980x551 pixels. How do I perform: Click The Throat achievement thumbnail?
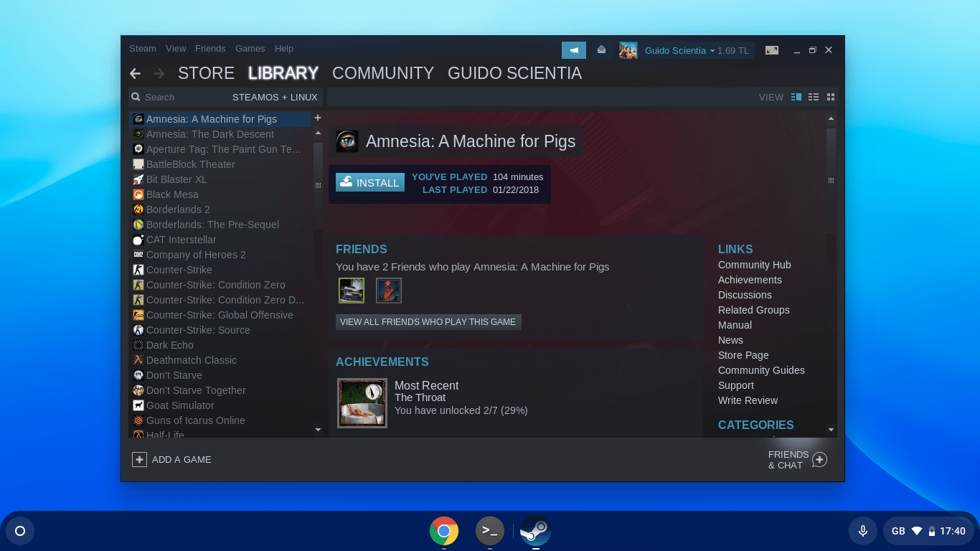[362, 403]
